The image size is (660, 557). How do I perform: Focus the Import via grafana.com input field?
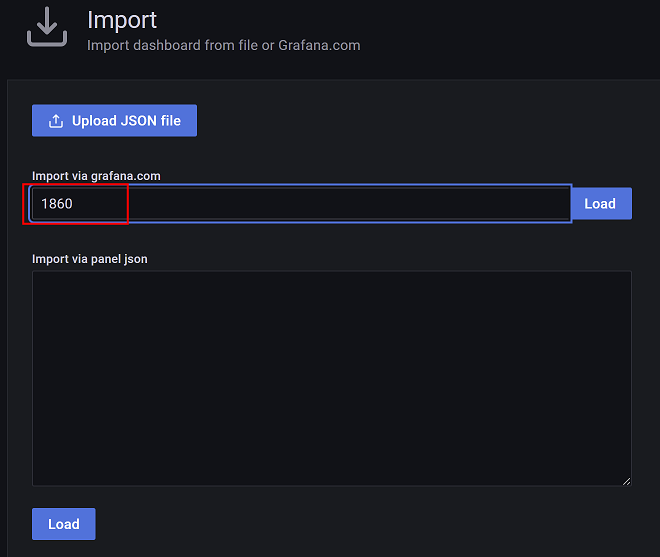(x=300, y=204)
